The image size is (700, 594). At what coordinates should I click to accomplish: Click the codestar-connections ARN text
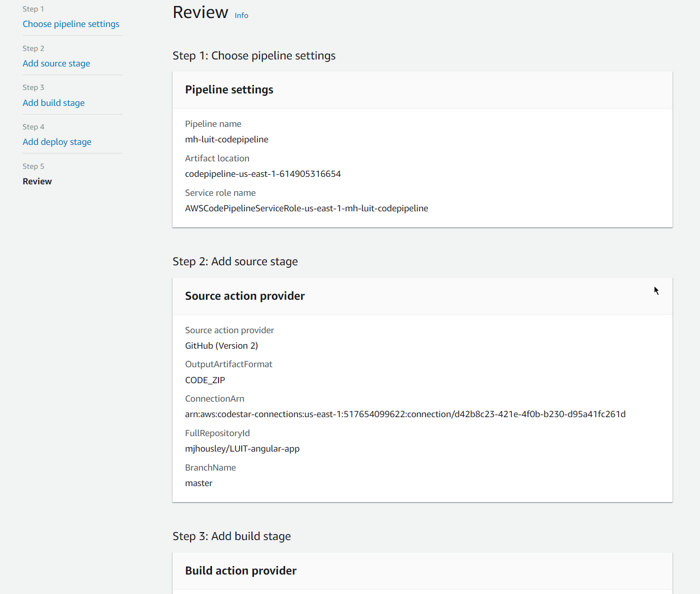click(405, 414)
